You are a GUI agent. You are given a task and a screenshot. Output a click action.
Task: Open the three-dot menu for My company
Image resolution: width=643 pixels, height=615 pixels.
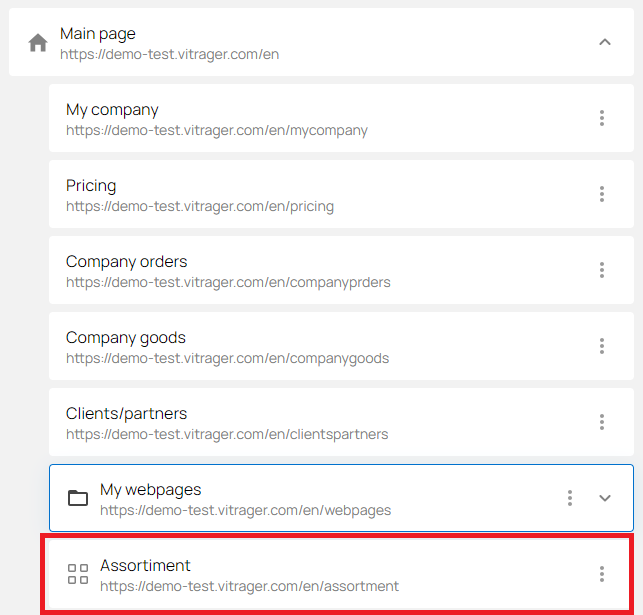[602, 118]
